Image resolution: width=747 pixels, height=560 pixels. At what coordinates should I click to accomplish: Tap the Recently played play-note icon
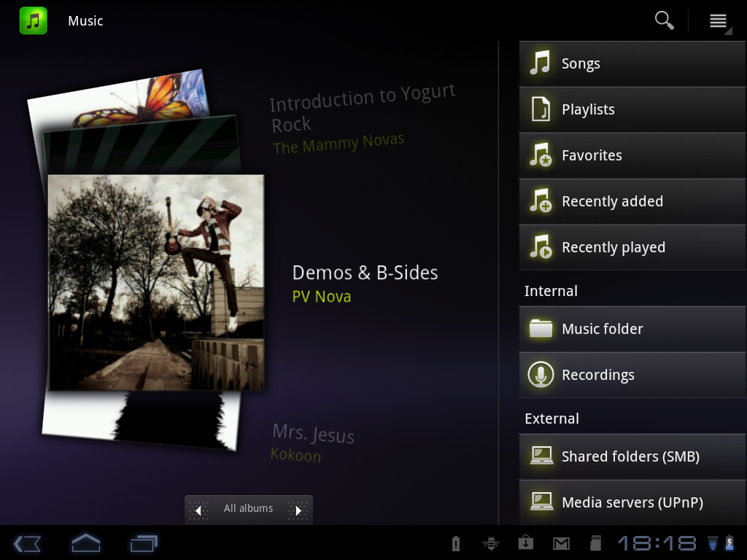coord(541,246)
